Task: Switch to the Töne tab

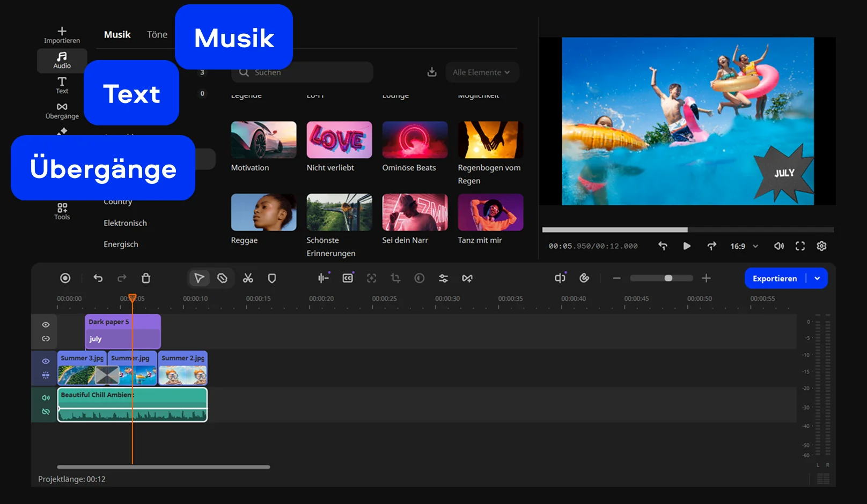Action: tap(157, 35)
